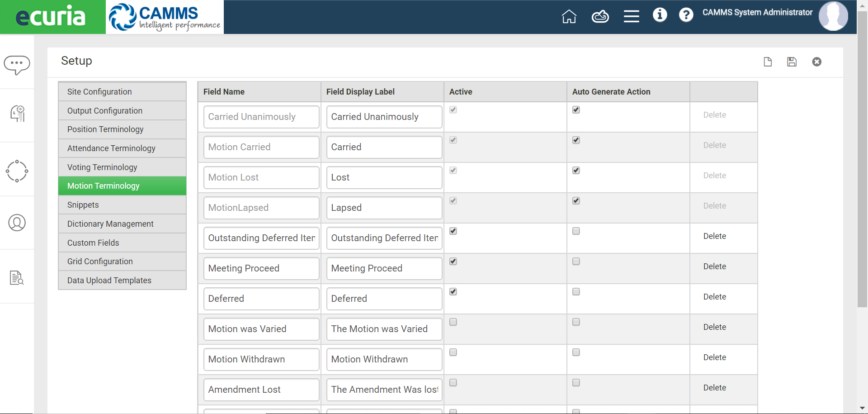Toggle Auto Generate Action for Carried Unanimously

coord(576,109)
